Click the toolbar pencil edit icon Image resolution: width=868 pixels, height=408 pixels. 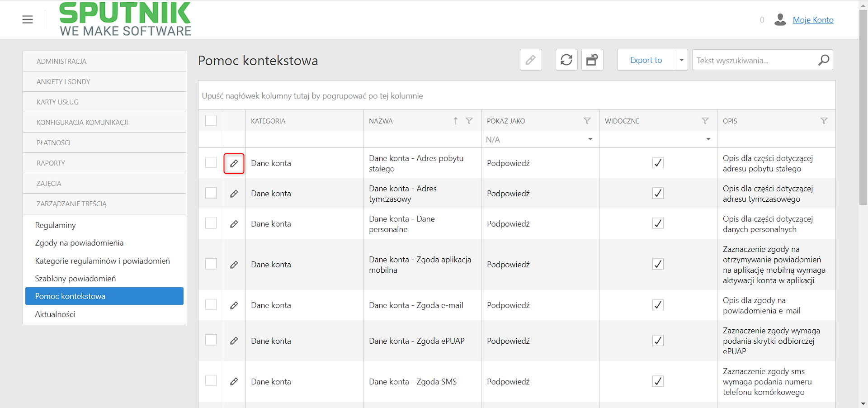[x=531, y=60]
